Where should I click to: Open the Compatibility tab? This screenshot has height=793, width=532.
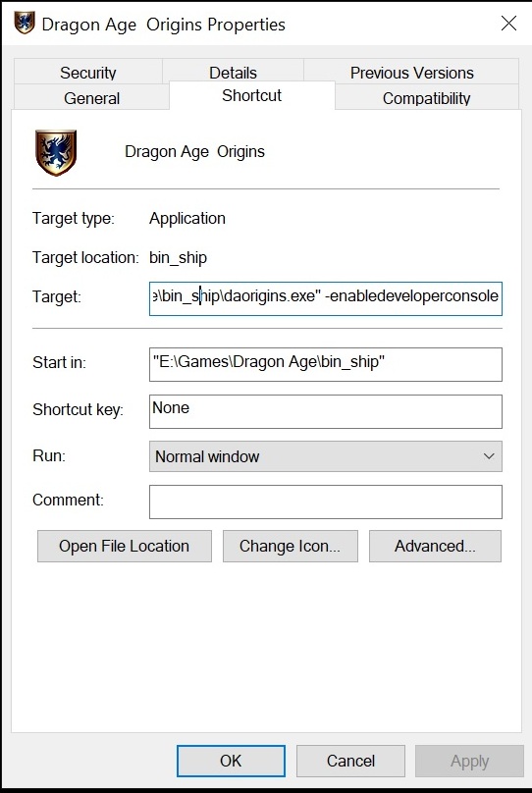426,97
